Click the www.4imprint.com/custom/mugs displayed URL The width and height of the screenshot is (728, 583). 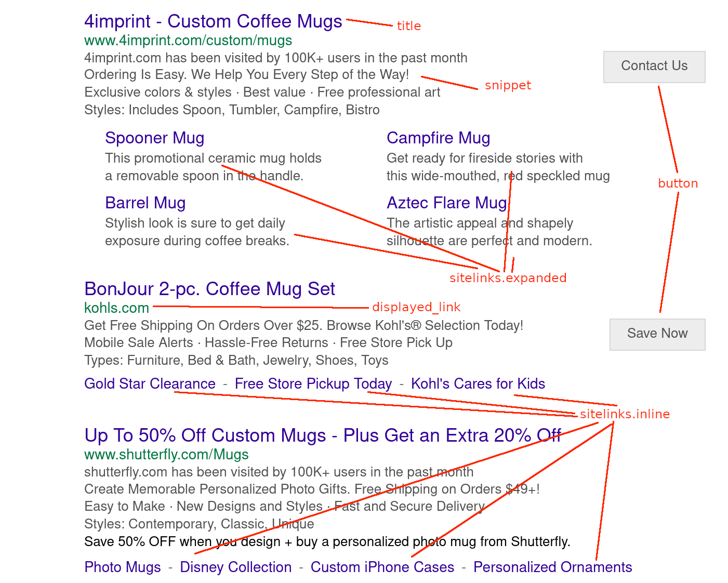point(188,41)
